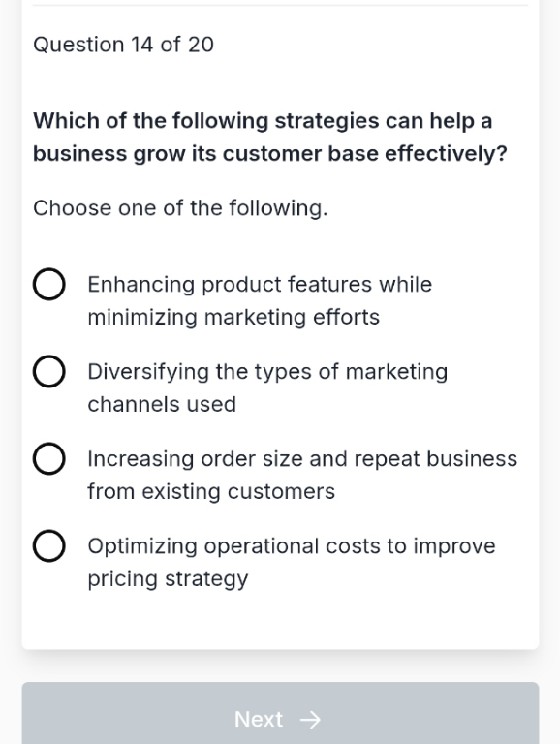Click the divider line above the question counter
Screen dimensions: 560x744
coord(280,5)
